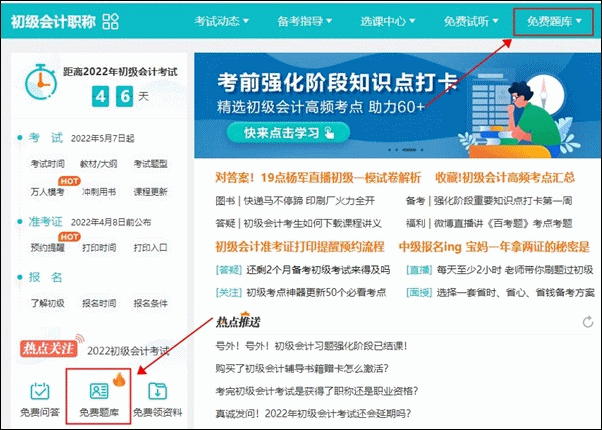This screenshot has height=430, width=602.
Task: Open the 报名条件 link
Action: tap(150, 303)
